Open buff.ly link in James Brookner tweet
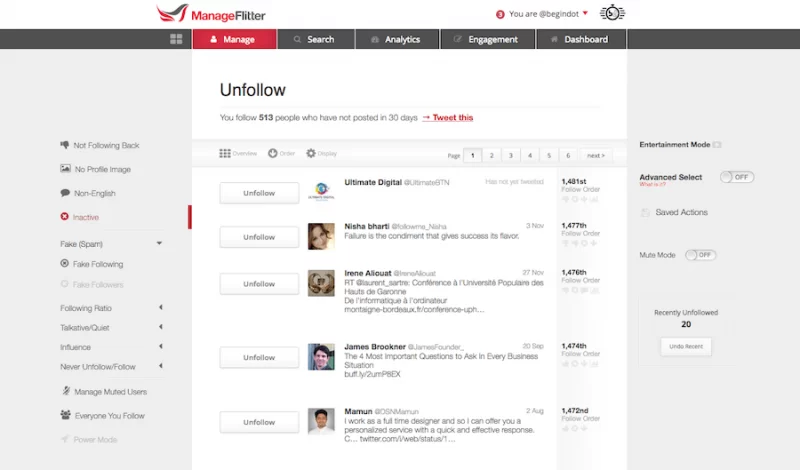The image size is (800, 470). pyautogui.click(x=372, y=374)
